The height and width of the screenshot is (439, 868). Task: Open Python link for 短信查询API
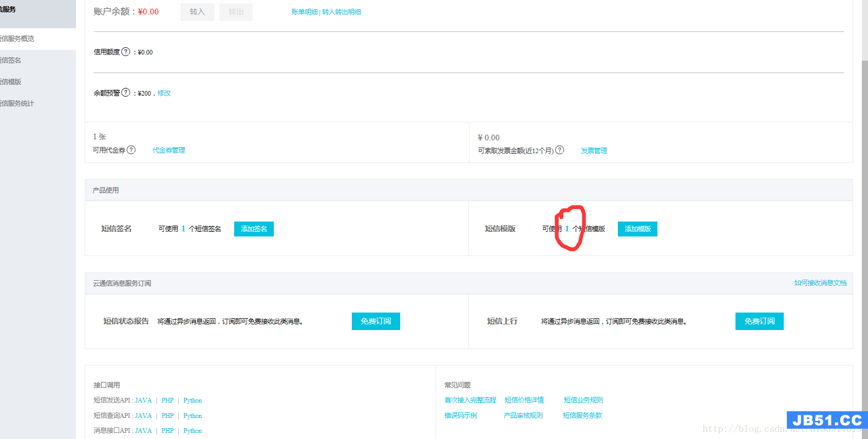(193, 416)
